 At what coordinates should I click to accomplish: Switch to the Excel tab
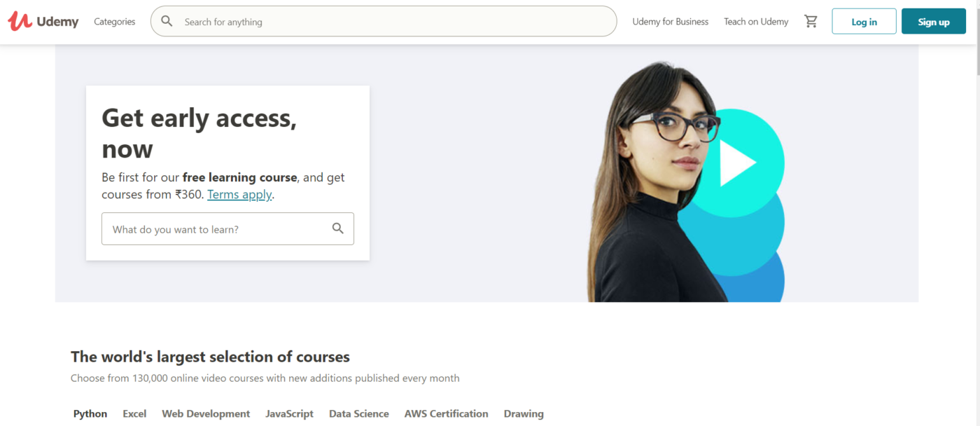[134, 414]
